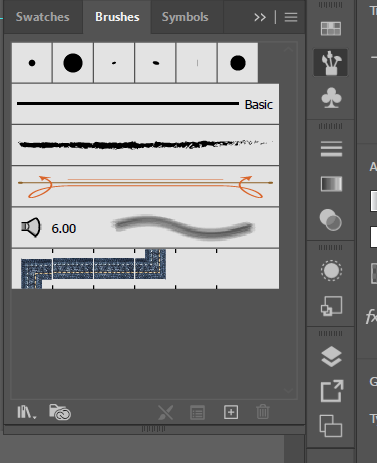This screenshot has width=377, height=463.
Task: Click the panel bottom resize gripper
Action: [153, 429]
